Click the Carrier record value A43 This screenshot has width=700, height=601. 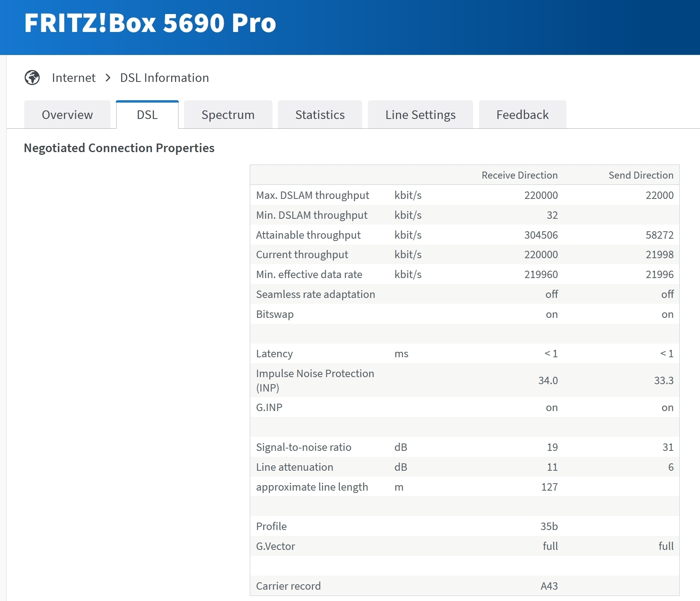tap(549, 586)
